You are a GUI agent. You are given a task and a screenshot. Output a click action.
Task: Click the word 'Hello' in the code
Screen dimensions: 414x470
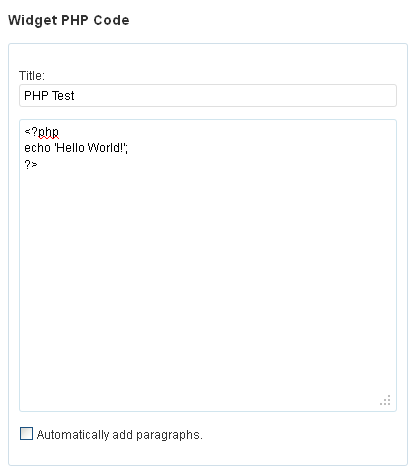pyautogui.click(x=70, y=147)
